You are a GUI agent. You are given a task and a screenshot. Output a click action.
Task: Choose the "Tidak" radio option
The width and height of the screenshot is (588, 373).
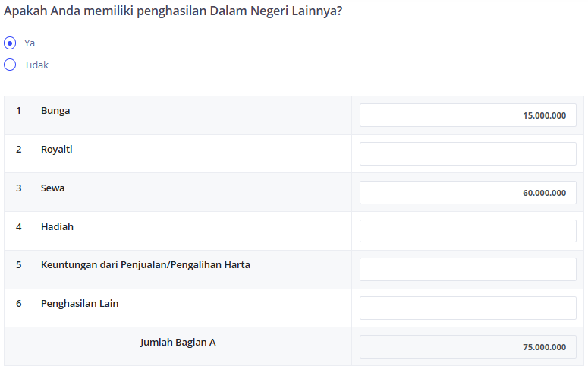click(x=10, y=65)
